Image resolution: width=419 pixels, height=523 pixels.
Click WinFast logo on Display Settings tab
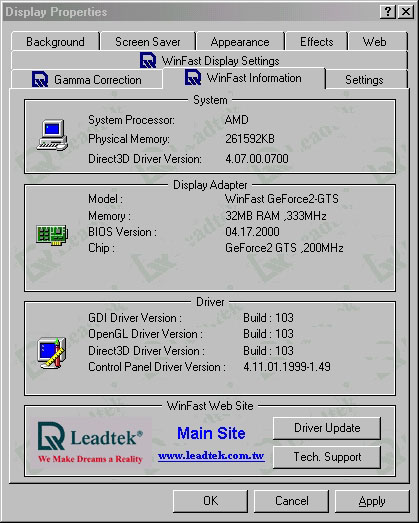coord(148,60)
